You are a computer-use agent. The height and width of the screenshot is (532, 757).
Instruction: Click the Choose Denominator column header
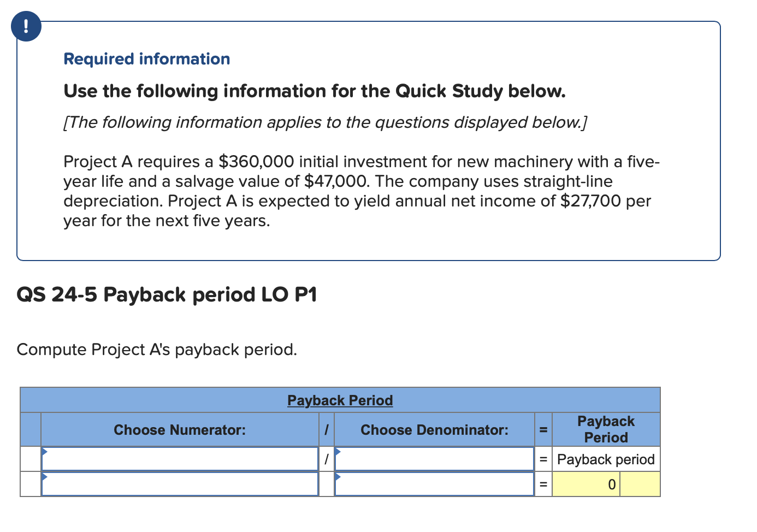click(x=435, y=430)
